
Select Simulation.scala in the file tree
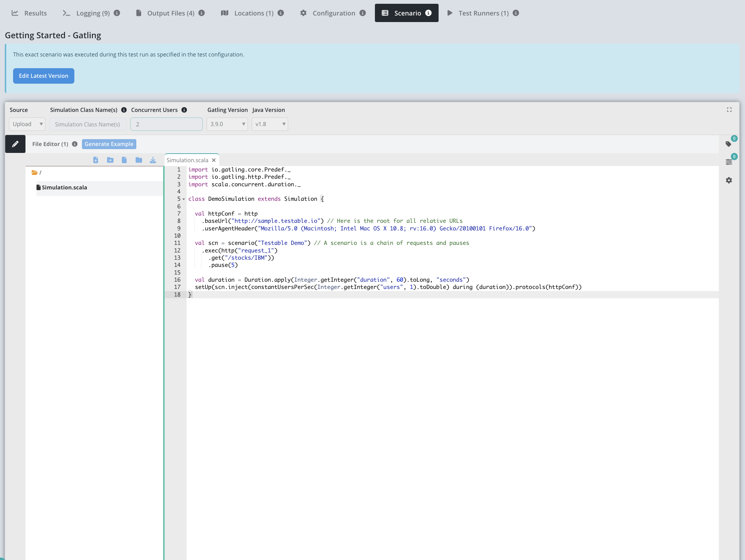click(x=64, y=187)
